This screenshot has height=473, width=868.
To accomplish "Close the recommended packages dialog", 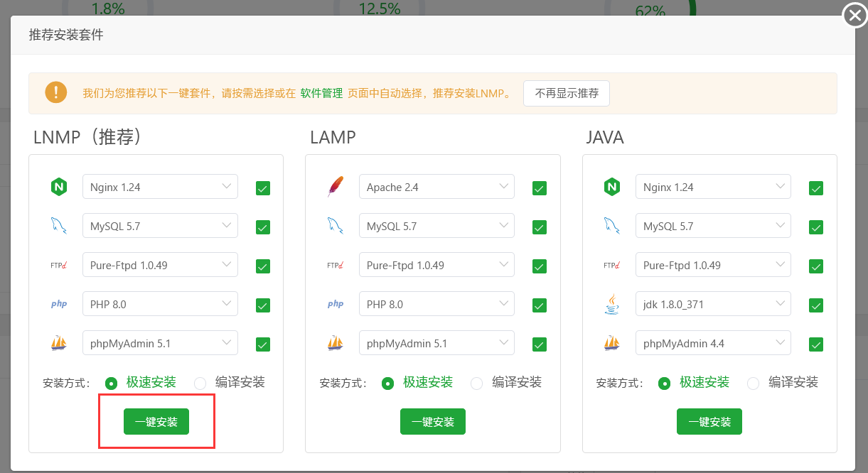I will coord(854,15).
